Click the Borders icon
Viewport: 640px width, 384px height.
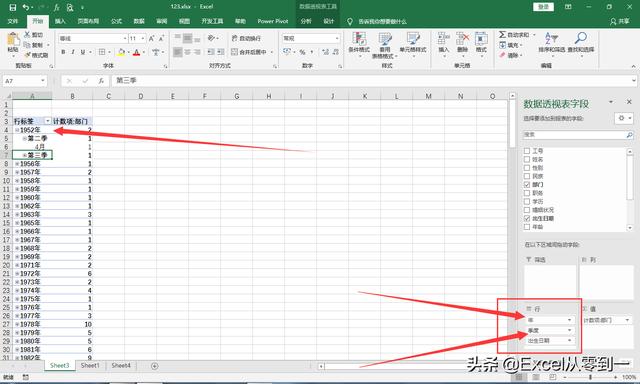coord(102,52)
